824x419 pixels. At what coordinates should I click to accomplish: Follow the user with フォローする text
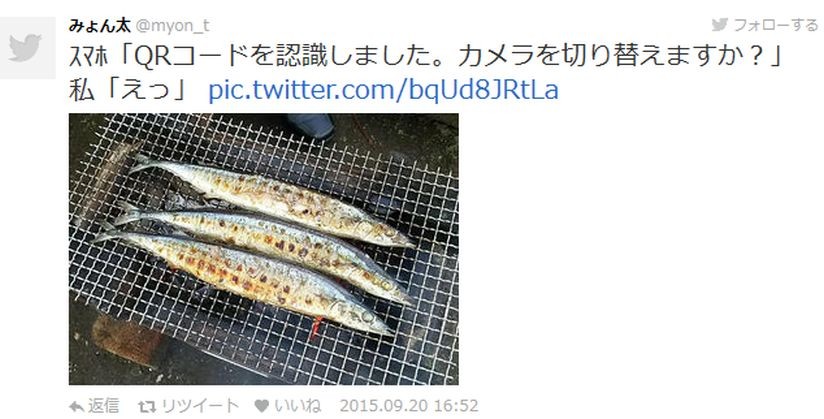pyautogui.click(x=776, y=25)
